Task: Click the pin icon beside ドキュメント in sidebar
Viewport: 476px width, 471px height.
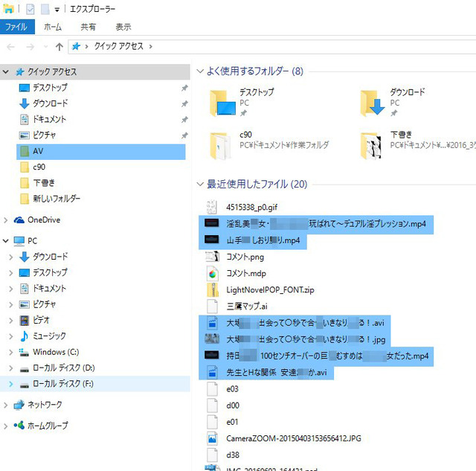Action: (x=184, y=119)
